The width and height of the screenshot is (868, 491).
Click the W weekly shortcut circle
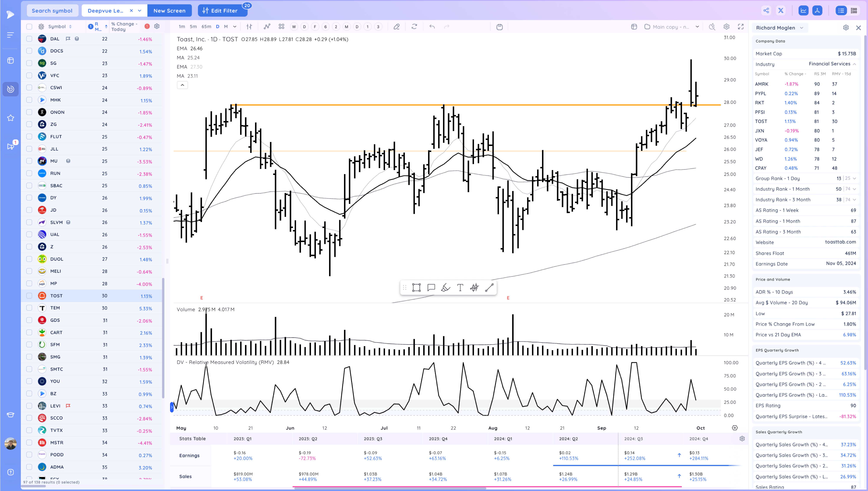(x=294, y=27)
